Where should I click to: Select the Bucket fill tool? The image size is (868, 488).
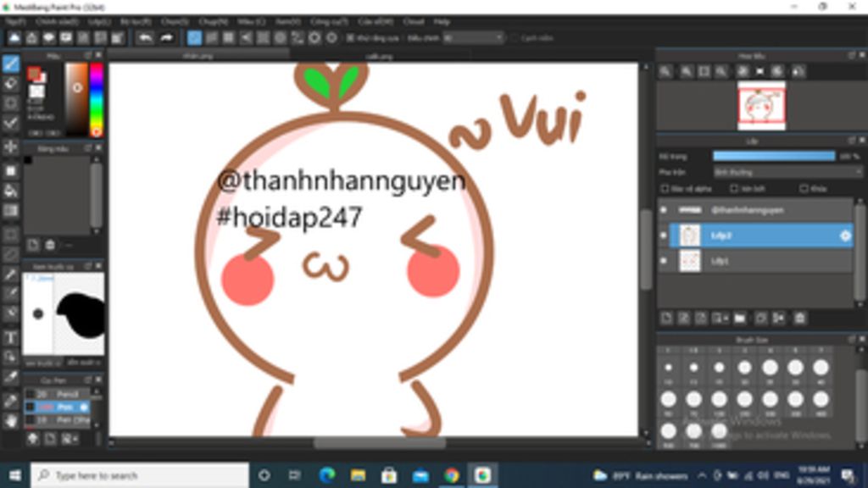pos(10,191)
